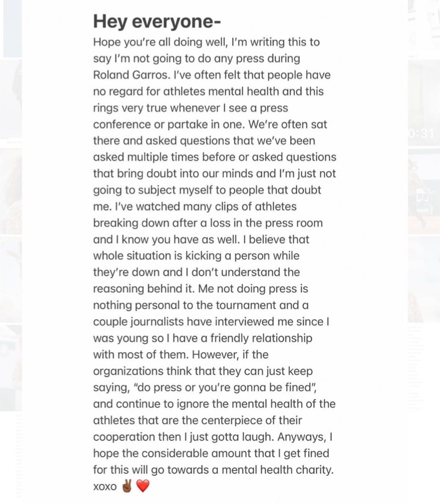The image size is (440, 504).
Task: Click the red heart emoji
Action: click(143, 486)
